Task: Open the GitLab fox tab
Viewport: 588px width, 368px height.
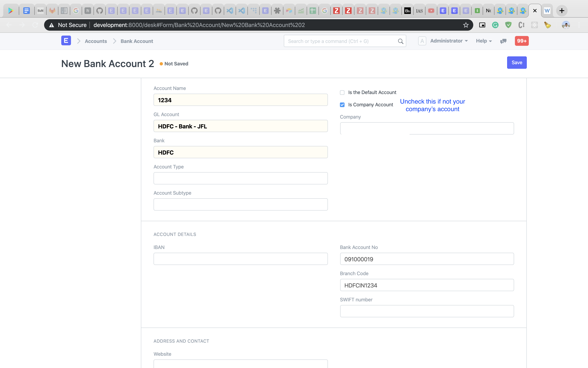Action: [x=52, y=11]
